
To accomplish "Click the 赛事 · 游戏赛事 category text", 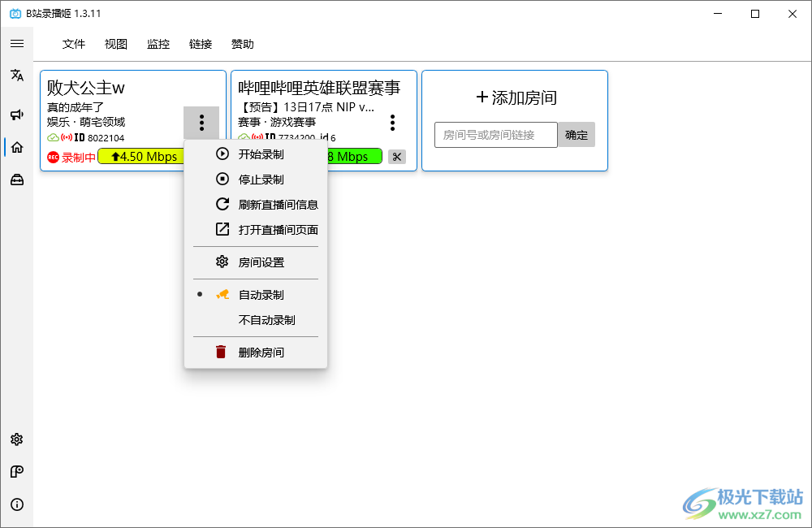I will coord(277,122).
